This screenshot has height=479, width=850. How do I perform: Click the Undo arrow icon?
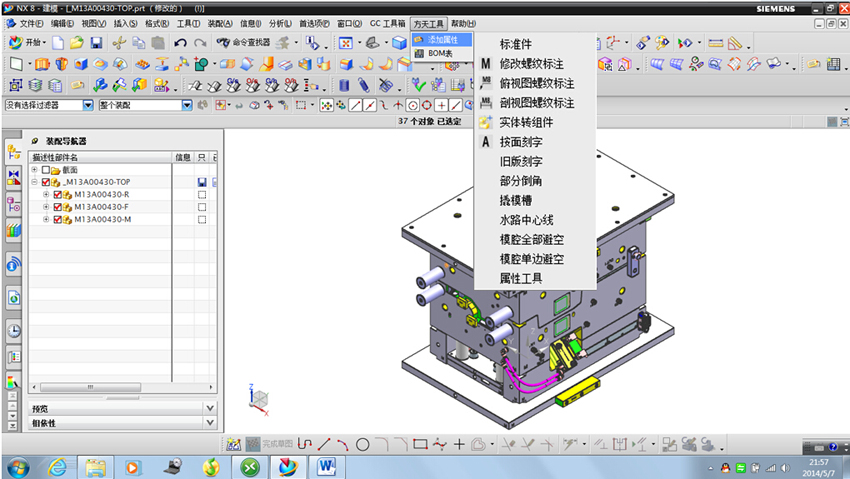click(180, 43)
